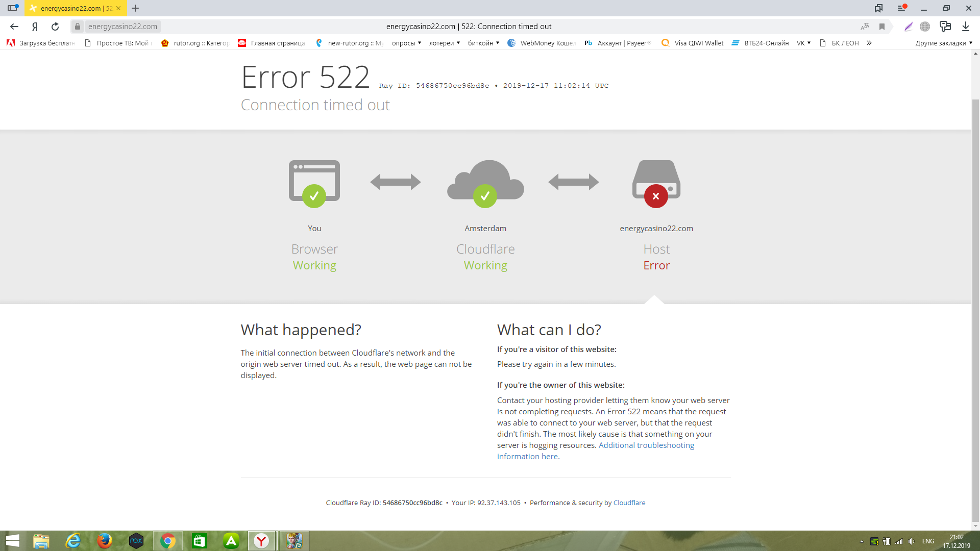Click the bookmark page icon in address bar
980x551 pixels.
(882, 27)
